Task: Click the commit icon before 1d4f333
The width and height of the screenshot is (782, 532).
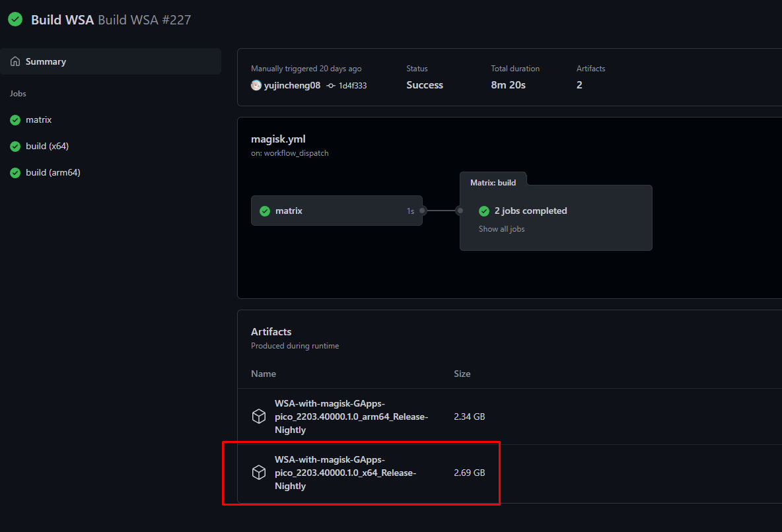Action: pos(331,85)
